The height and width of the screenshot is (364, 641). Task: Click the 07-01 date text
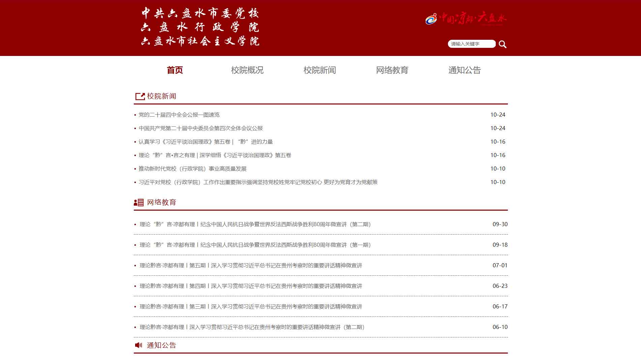[500, 265]
